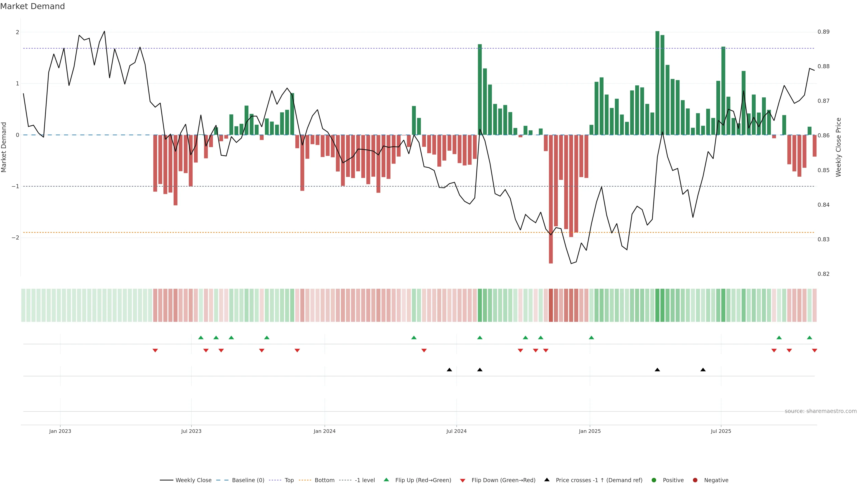The width and height of the screenshot is (868, 488).
Task: Click the source: sharemaestro.com text
Action: point(821,411)
